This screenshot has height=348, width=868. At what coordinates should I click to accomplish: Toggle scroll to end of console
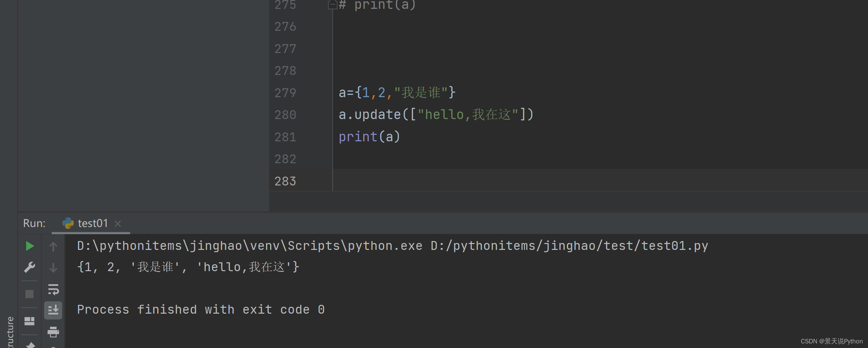pyautogui.click(x=53, y=310)
